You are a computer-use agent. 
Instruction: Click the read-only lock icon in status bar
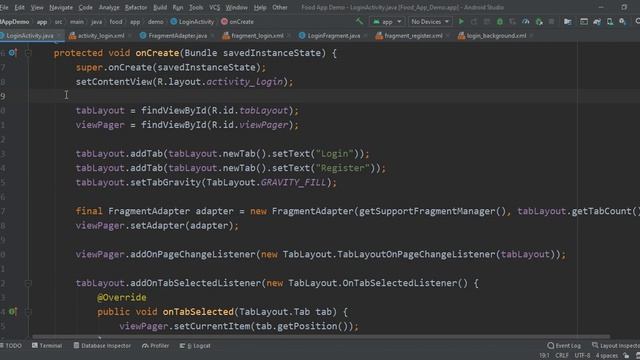pos(627,356)
